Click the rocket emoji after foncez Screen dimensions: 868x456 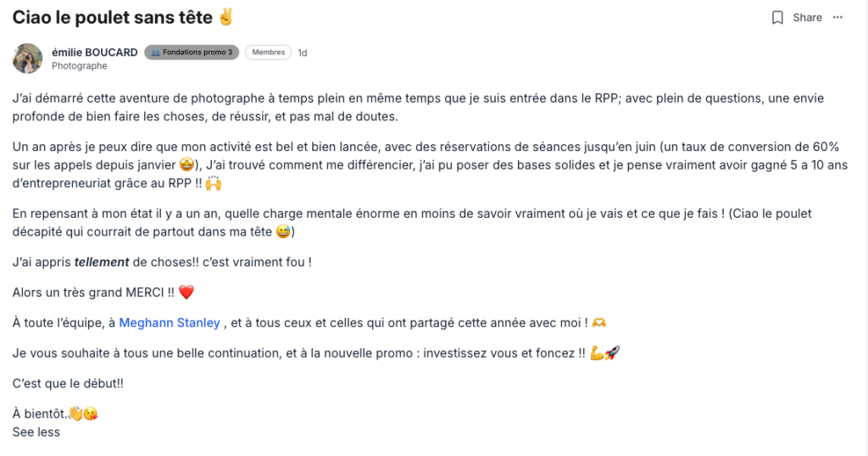[612, 353]
